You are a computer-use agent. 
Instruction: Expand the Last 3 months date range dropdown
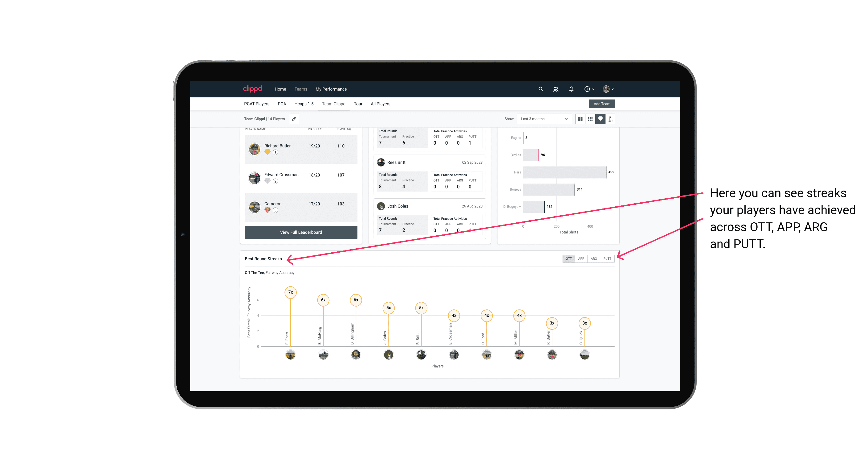pos(543,119)
